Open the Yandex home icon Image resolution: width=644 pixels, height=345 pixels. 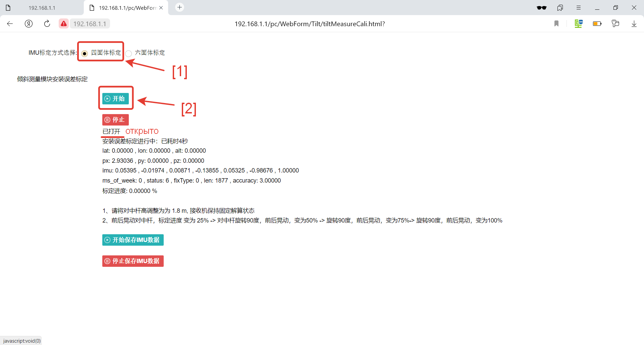[x=29, y=24]
